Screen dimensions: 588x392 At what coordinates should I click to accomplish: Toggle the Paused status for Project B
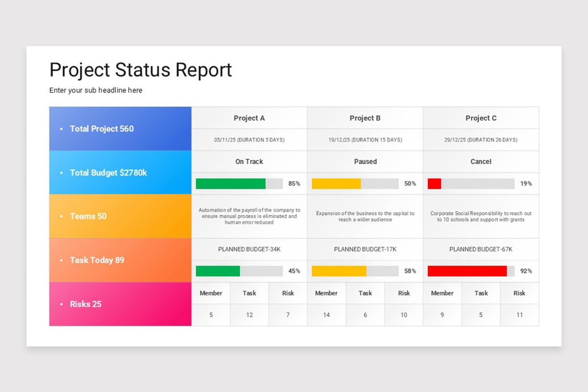pyautogui.click(x=365, y=161)
